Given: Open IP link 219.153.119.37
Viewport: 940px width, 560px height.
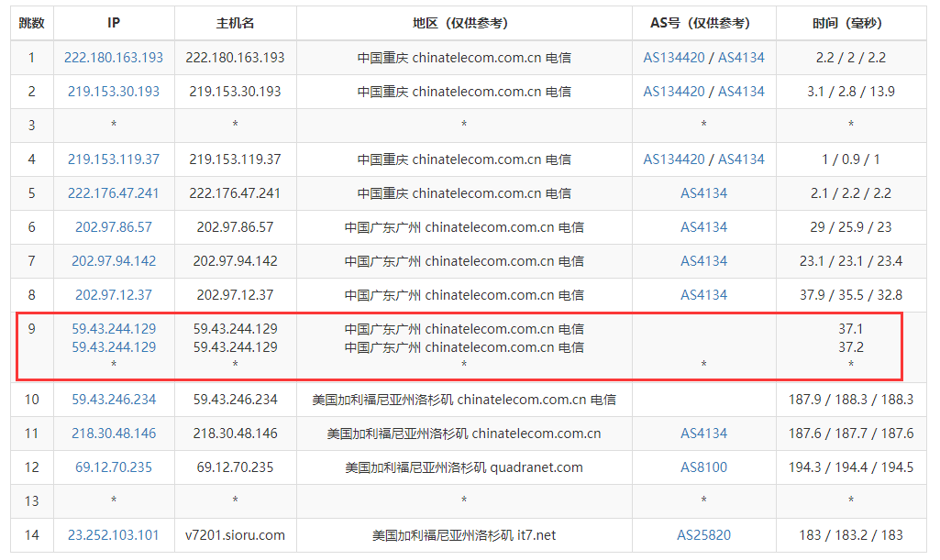Looking at the screenshot, I should (114, 159).
